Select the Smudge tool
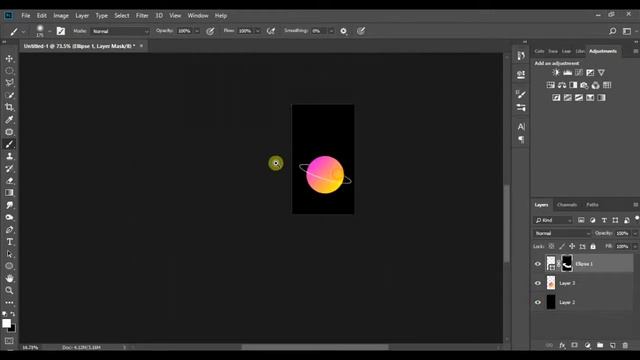640x360 pixels. (x=9, y=205)
